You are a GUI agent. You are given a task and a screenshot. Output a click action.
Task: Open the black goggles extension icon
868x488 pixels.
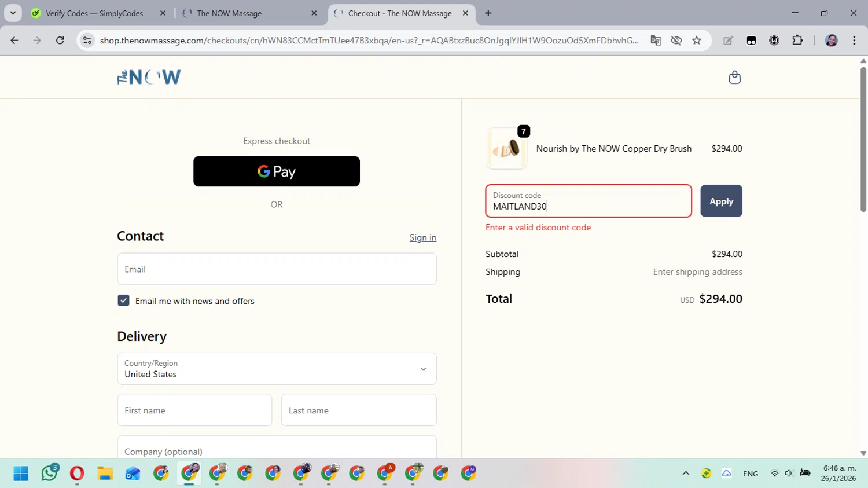pos(751,41)
